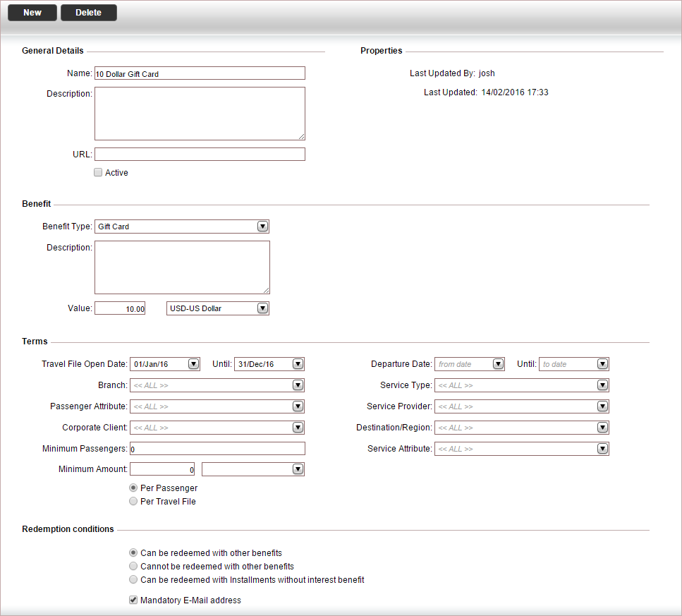The height and width of the screenshot is (616, 682).
Task: Focus the Name field with 10 Dollar Gift Card
Action: point(200,73)
